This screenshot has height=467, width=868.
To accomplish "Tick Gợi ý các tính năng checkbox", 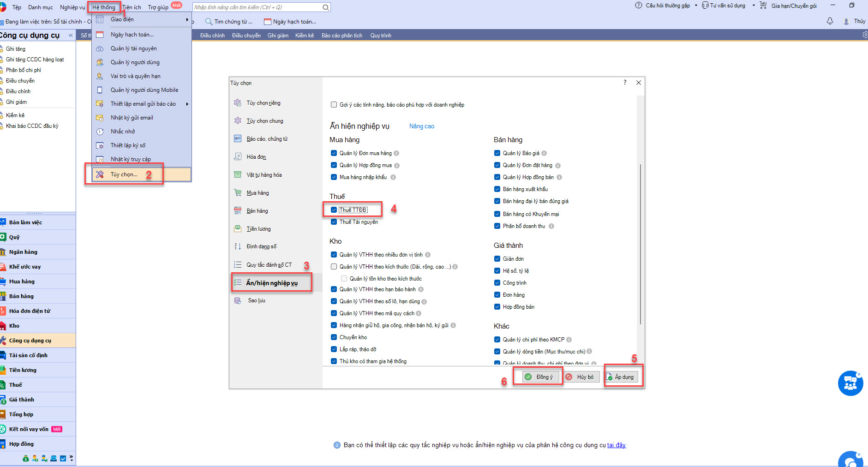I will tap(334, 105).
